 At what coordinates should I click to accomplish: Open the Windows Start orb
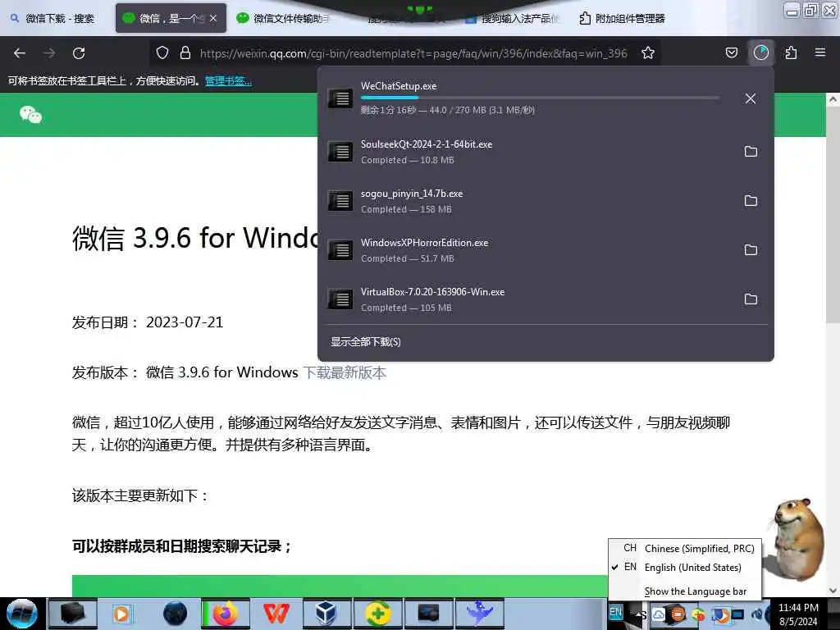[x=22, y=614]
